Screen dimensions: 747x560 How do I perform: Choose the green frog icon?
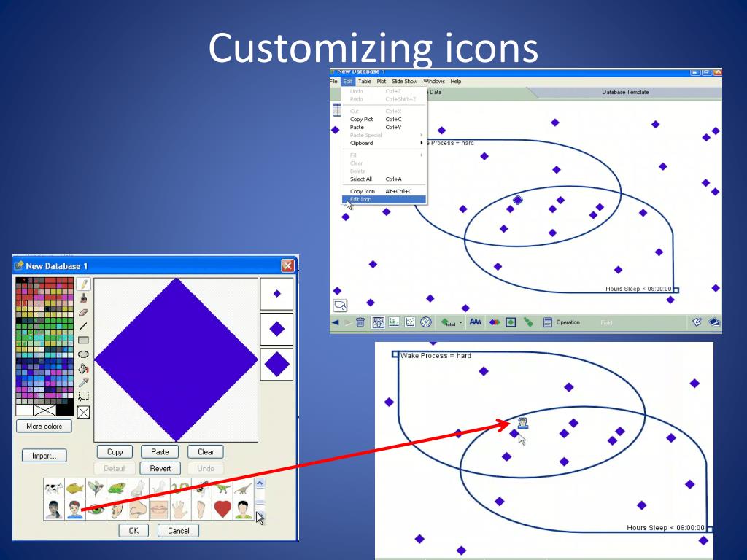(117, 488)
